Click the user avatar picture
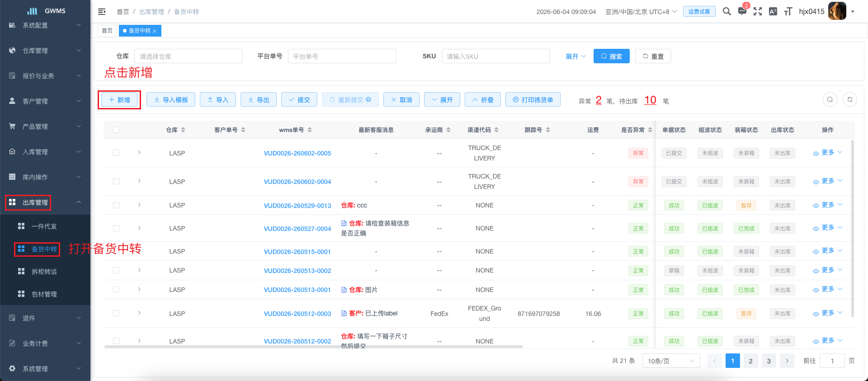 [x=837, y=11]
